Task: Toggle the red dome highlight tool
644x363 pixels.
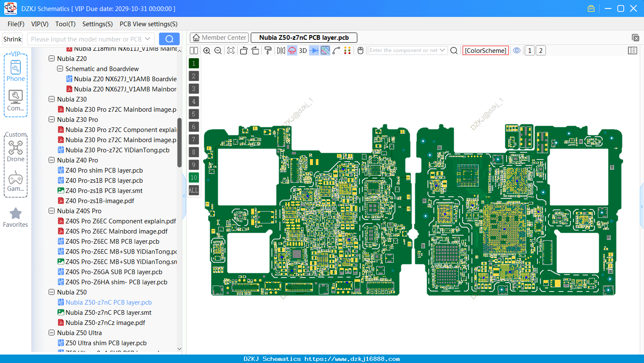Action: click(x=292, y=51)
